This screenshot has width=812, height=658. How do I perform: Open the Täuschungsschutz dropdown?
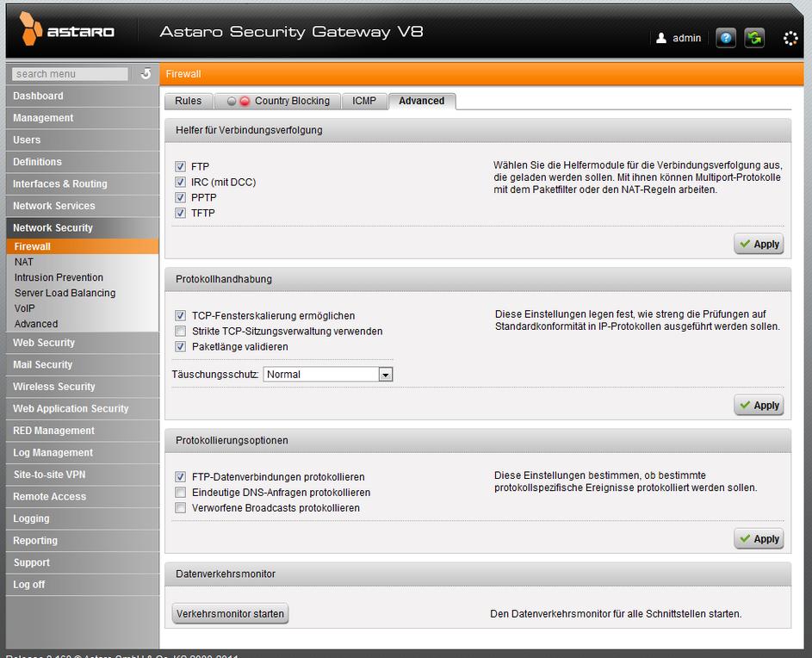pos(386,375)
